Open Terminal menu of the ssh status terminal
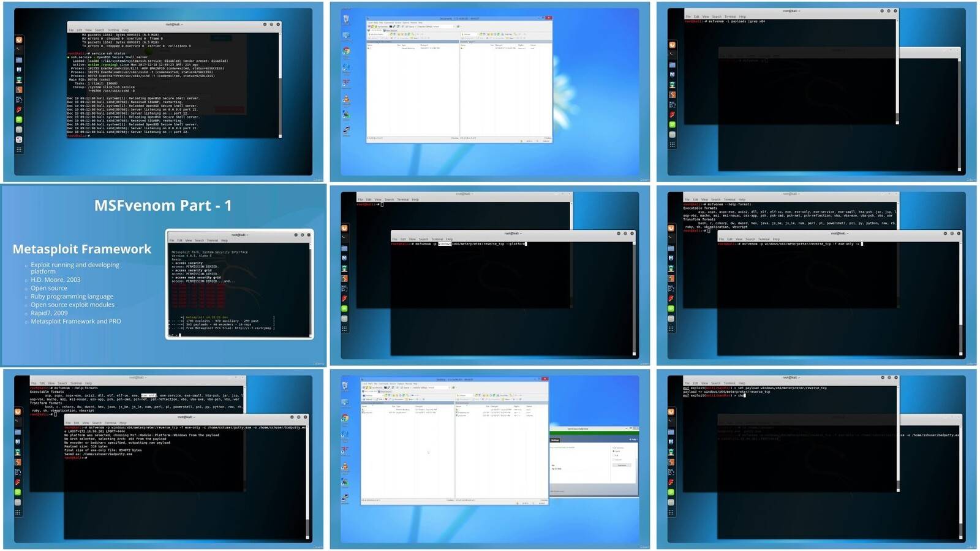This screenshot has height=551, width=980. click(113, 30)
